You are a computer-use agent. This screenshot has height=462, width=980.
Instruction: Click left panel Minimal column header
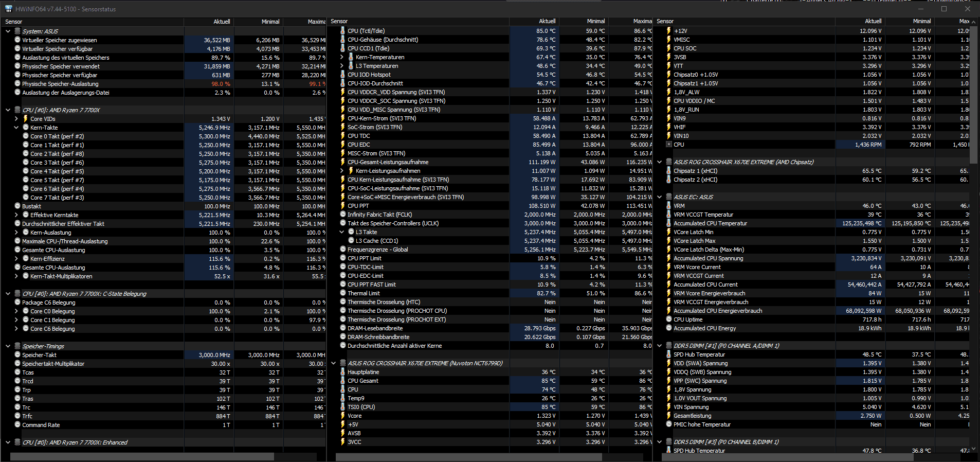pyautogui.click(x=258, y=22)
